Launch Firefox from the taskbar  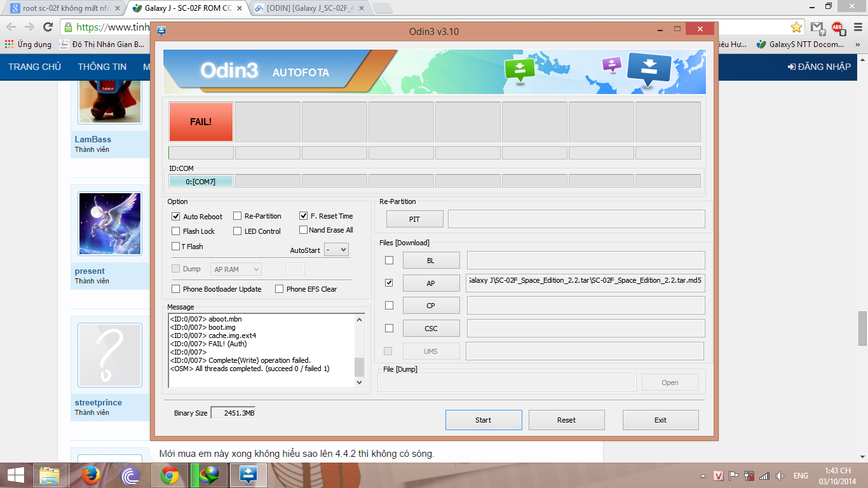click(x=91, y=475)
